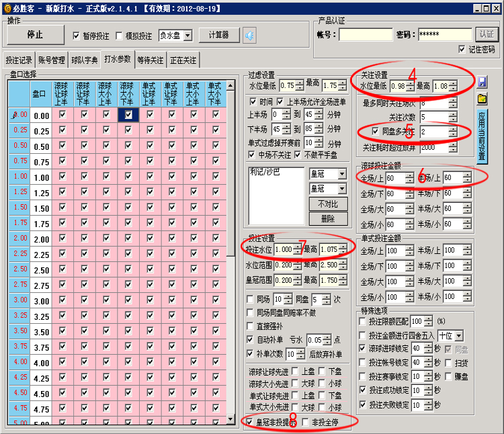Screen dimensions: 504x434
Task: Enable the 模拟投注 checkbox
Action: 120,36
